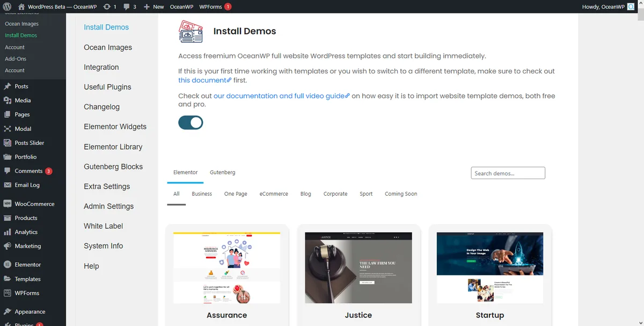Click the Pages icon in sidebar
644x326 pixels.
(x=8, y=114)
